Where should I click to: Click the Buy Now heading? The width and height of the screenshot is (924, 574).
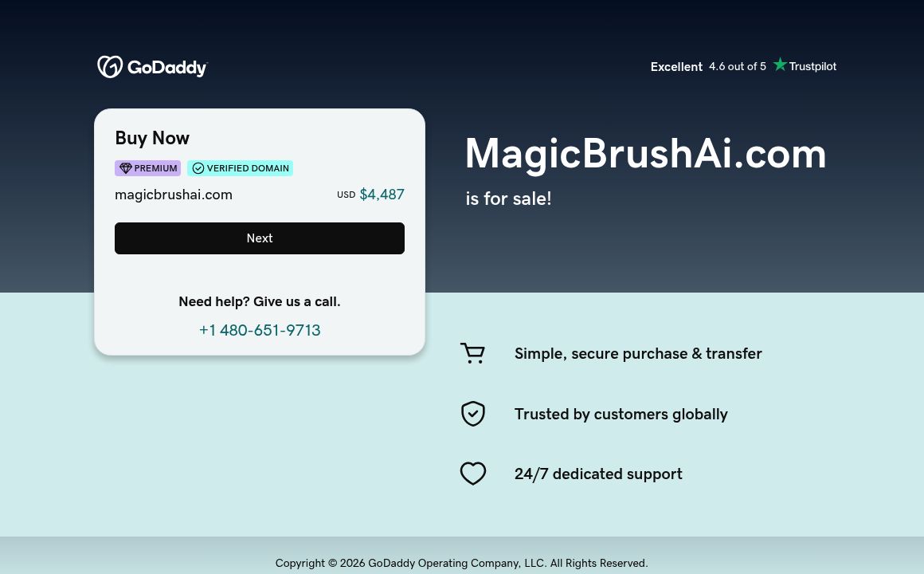tap(152, 138)
